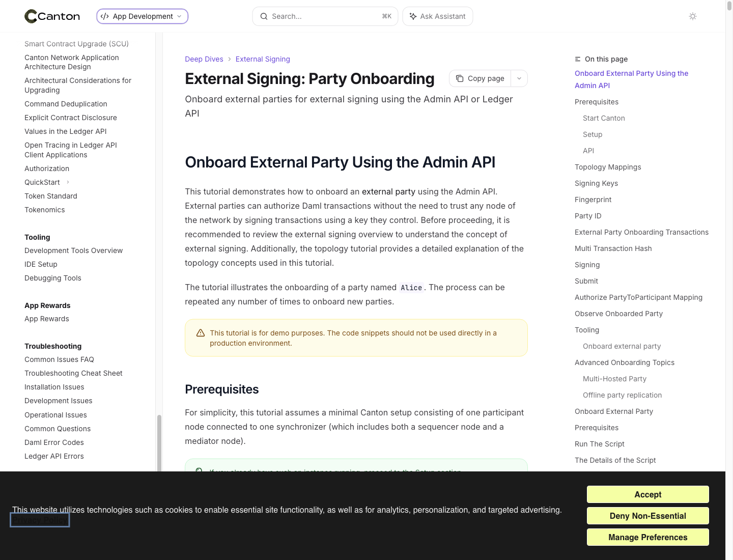Open Architectural Considerations for Upgrading
This screenshot has height=560, width=733.
78,85
